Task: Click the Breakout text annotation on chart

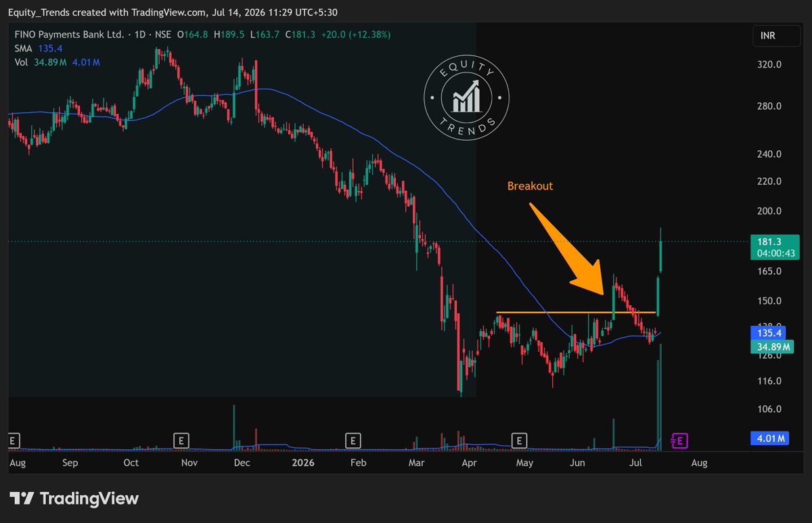Action: tap(530, 185)
